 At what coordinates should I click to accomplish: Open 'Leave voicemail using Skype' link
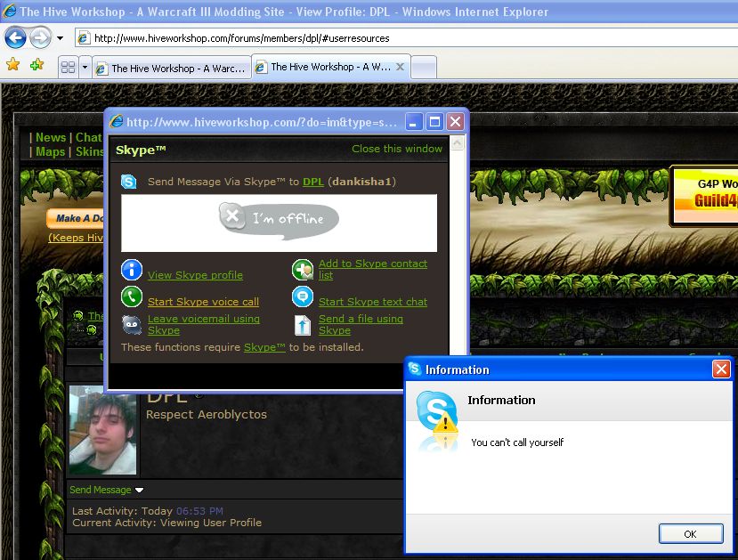[204, 324]
